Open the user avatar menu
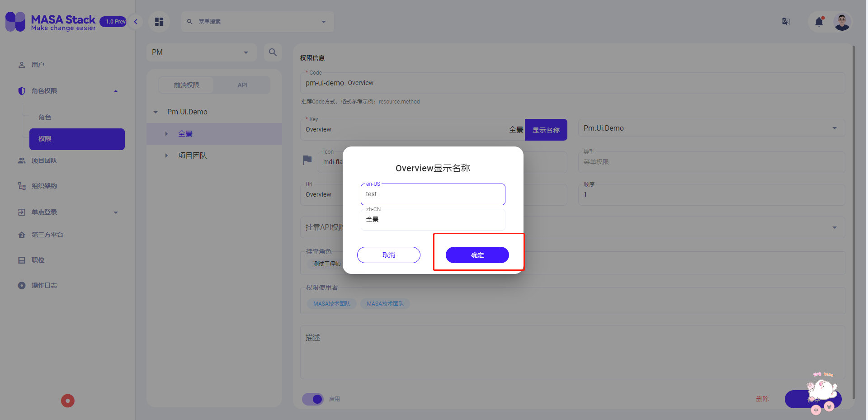This screenshot has height=420, width=868. [x=842, y=22]
